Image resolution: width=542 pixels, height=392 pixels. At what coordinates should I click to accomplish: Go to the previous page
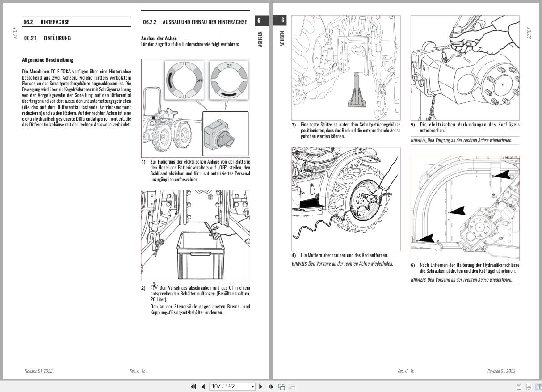click(x=203, y=387)
